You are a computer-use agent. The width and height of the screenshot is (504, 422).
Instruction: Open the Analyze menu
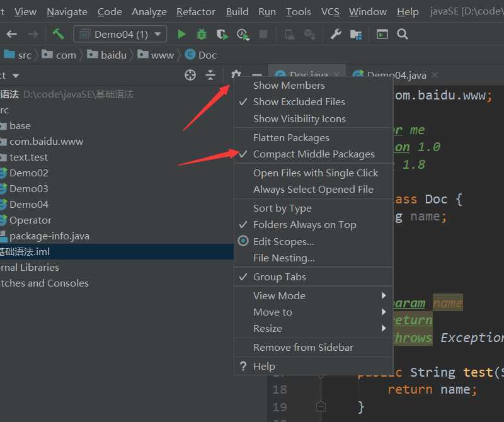pos(149,12)
